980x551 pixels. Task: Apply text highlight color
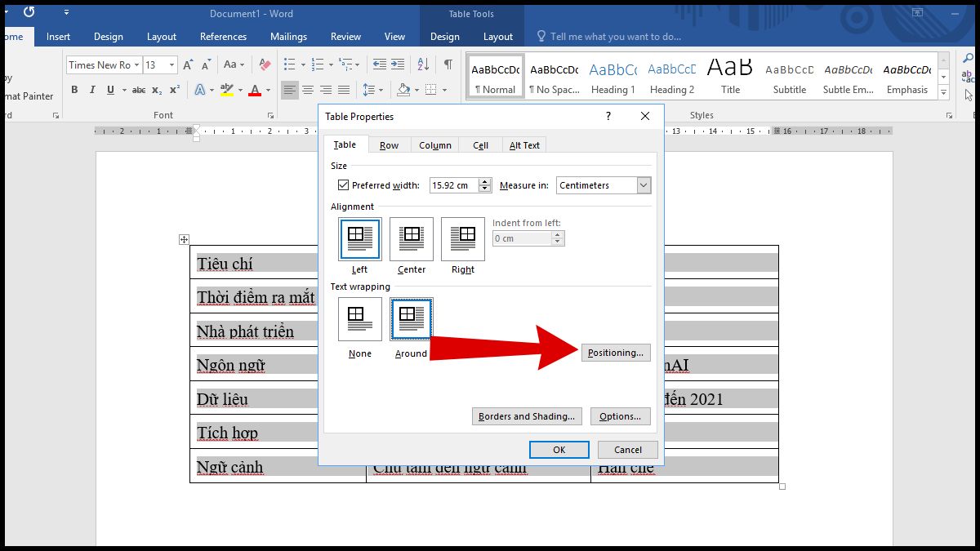tap(226, 90)
